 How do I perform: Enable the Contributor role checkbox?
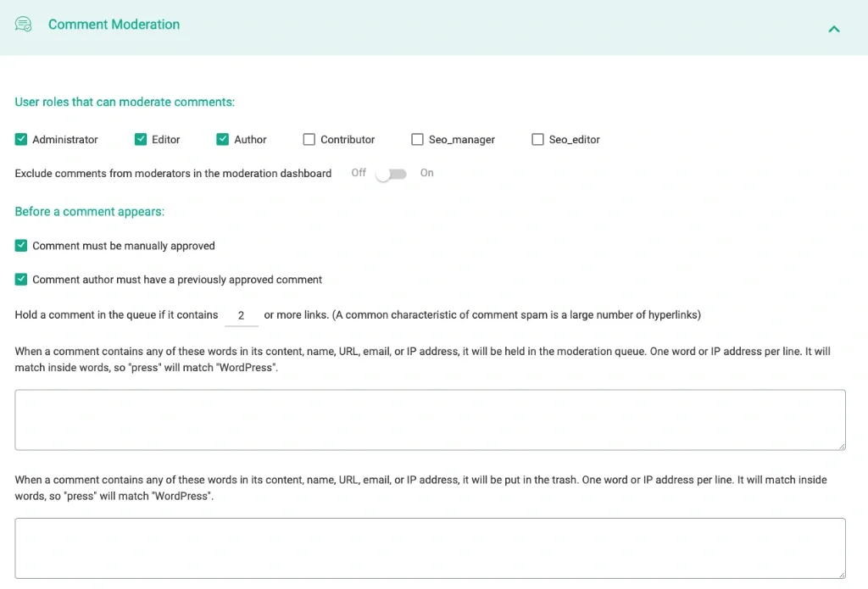point(309,139)
